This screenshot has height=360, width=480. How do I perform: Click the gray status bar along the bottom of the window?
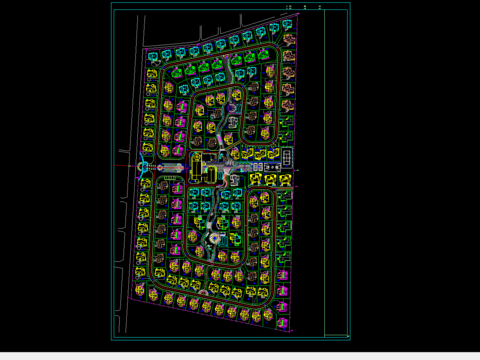(240, 356)
